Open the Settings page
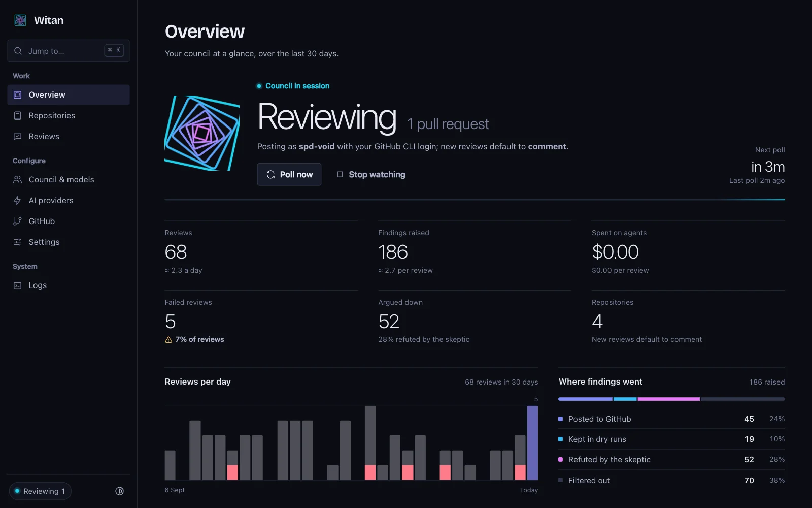The image size is (812, 508). pos(69,242)
